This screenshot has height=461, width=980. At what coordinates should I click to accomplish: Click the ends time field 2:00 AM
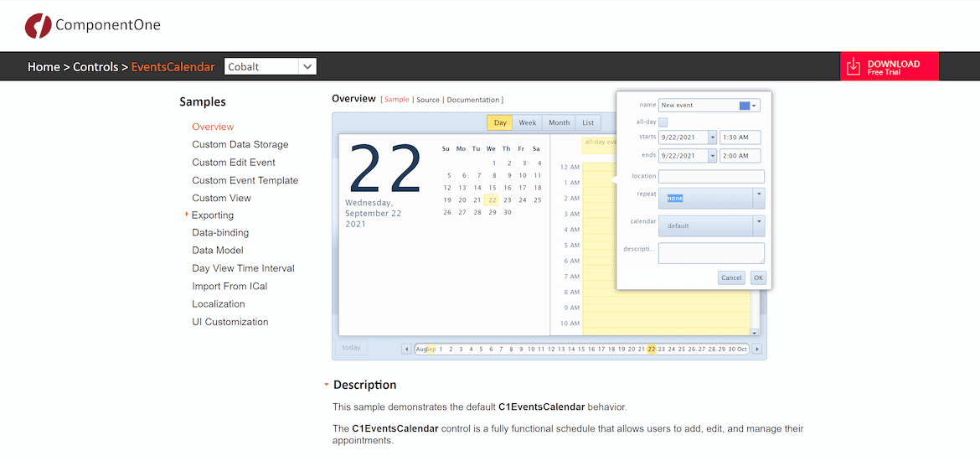pos(740,156)
